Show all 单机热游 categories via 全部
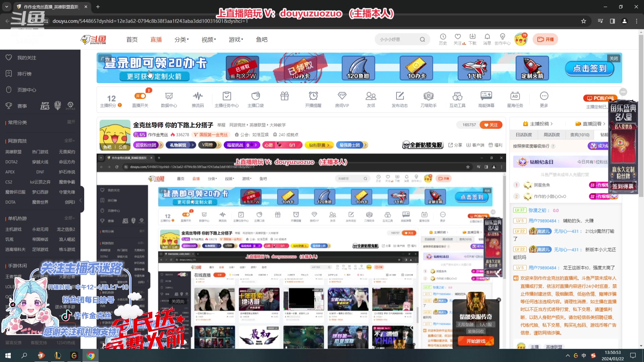The width and height of the screenshot is (644, 362). pyautogui.click(x=69, y=218)
